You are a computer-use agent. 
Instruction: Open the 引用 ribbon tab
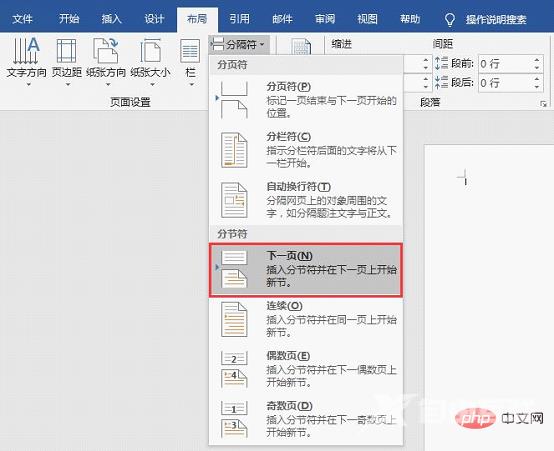coord(240,19)
